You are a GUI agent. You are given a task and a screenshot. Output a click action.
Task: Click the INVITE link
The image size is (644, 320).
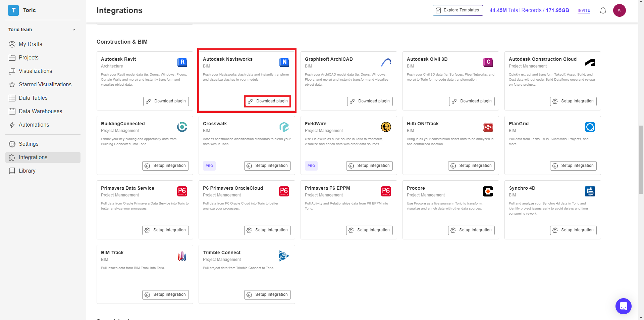(584, 11)
